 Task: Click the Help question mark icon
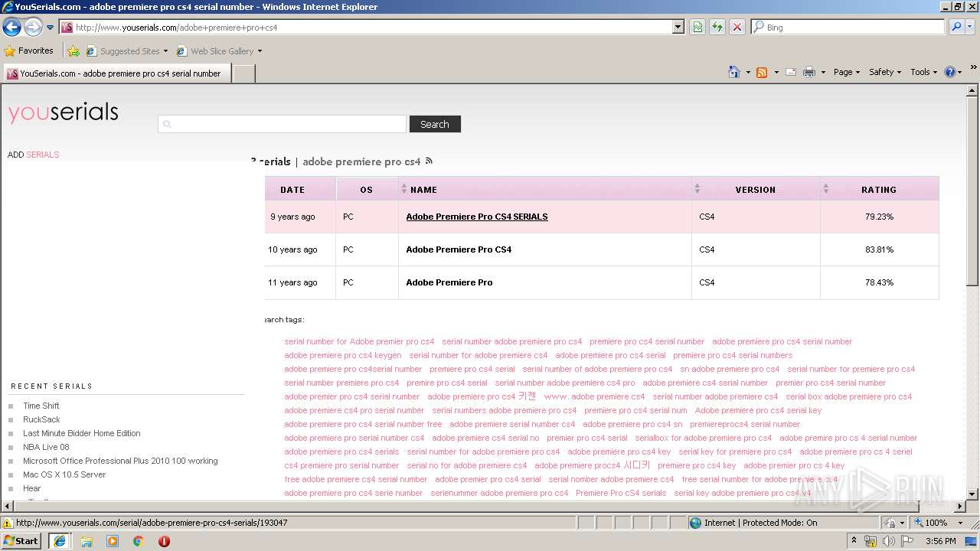[949, 72]
